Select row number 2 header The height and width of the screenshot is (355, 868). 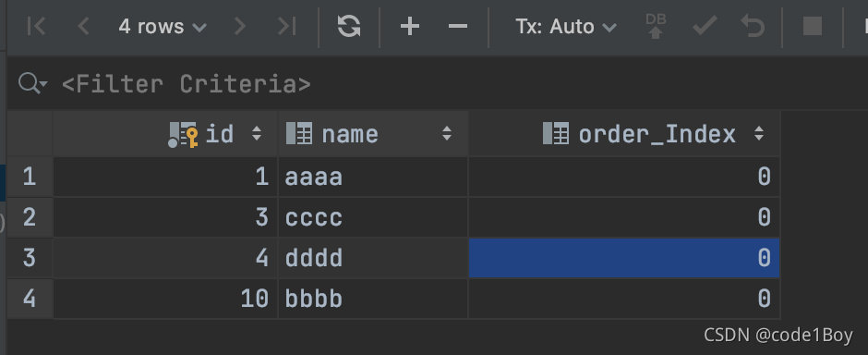click(30, 217)
